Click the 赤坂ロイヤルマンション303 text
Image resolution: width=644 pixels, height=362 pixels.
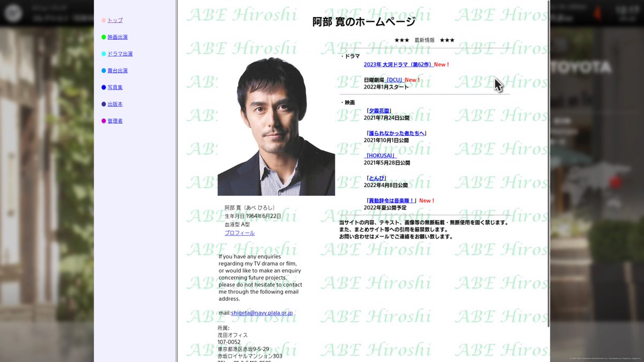point(250,356)
